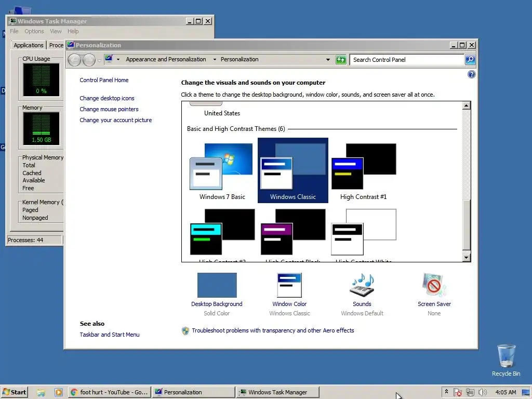Select the High Contrast #1 theme
This screenshot has width=532, height=399.
pyautogui.click(x=363, y=170)
